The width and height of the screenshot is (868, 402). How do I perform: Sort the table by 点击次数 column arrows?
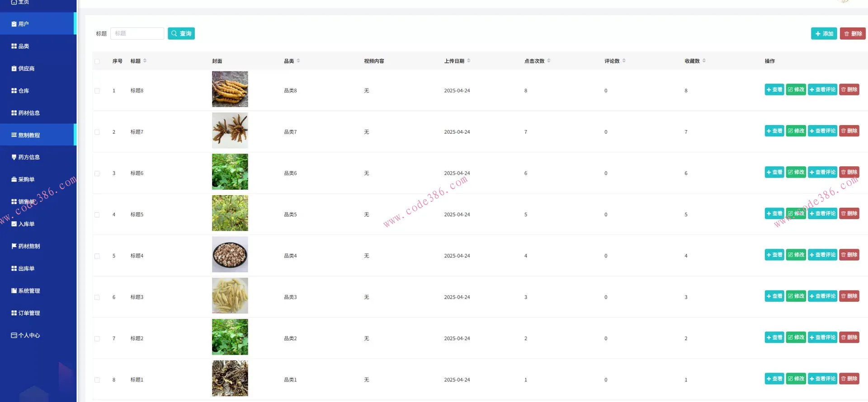click(549, 61)
